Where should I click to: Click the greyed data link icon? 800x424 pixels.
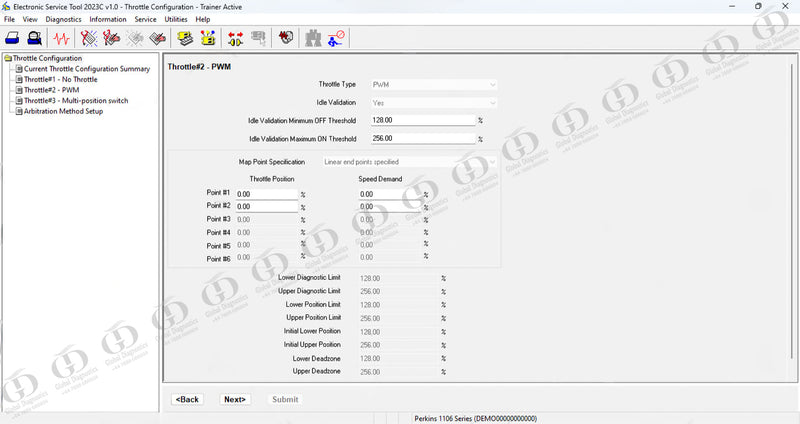coord(258,38)
